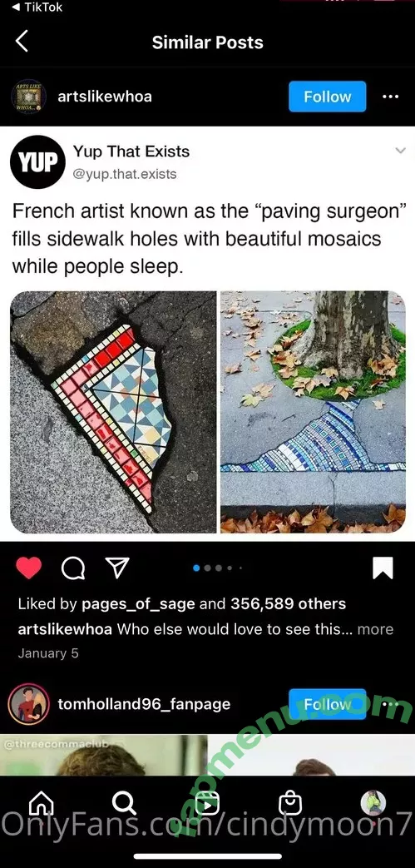Screen dimensions: 415x868
Task: Open profile avatar in bottom bar
Action: click(x=373, y=803)
